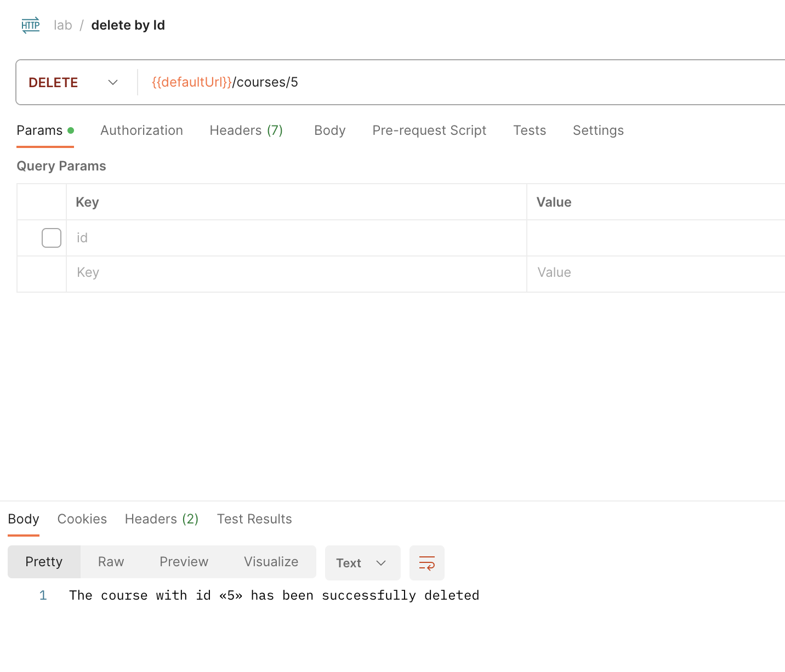The width and height of the screenshot is (785, 672).
Task: Select the request Body tab
Action: 329,130
